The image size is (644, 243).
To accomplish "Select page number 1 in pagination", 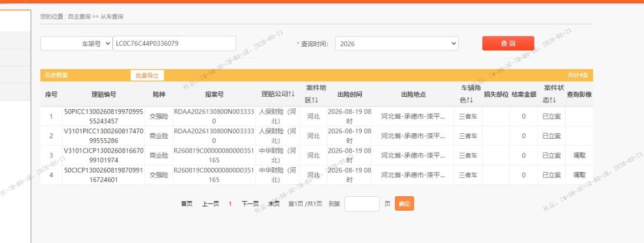I will click(x=230, y=204).
